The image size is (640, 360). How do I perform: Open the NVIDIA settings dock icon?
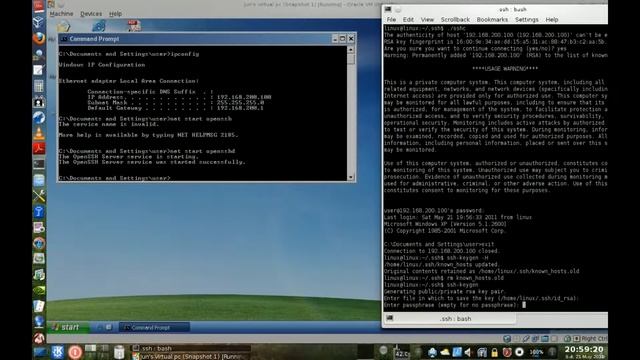[x=39, y=291]
